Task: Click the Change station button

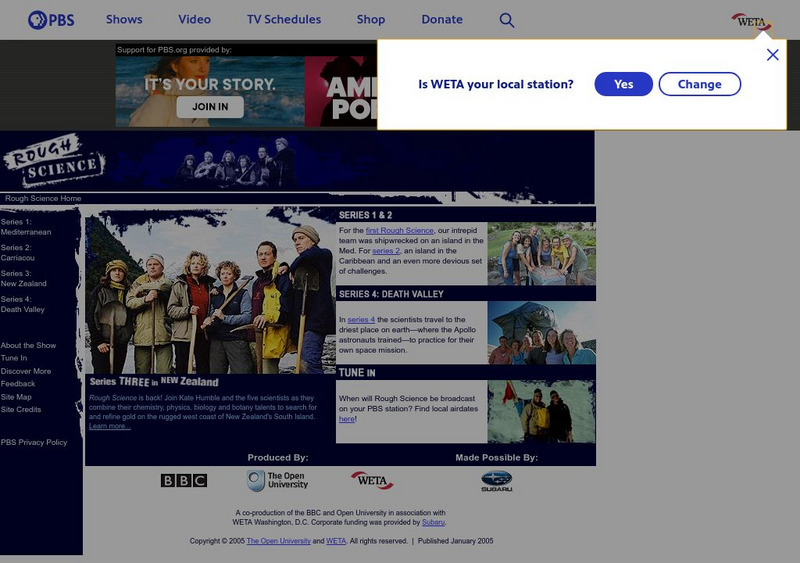Action: [x=699, y=84]
